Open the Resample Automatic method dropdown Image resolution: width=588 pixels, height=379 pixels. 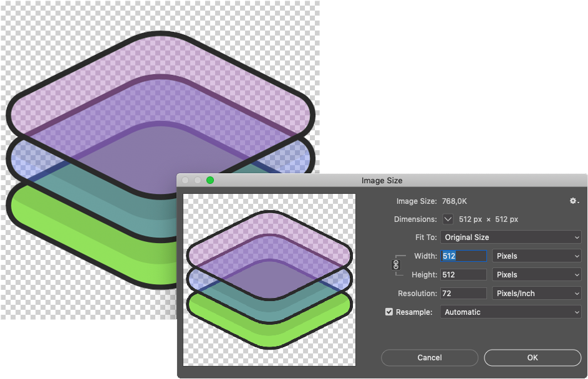pyautogui.click(x=511, y=312)
